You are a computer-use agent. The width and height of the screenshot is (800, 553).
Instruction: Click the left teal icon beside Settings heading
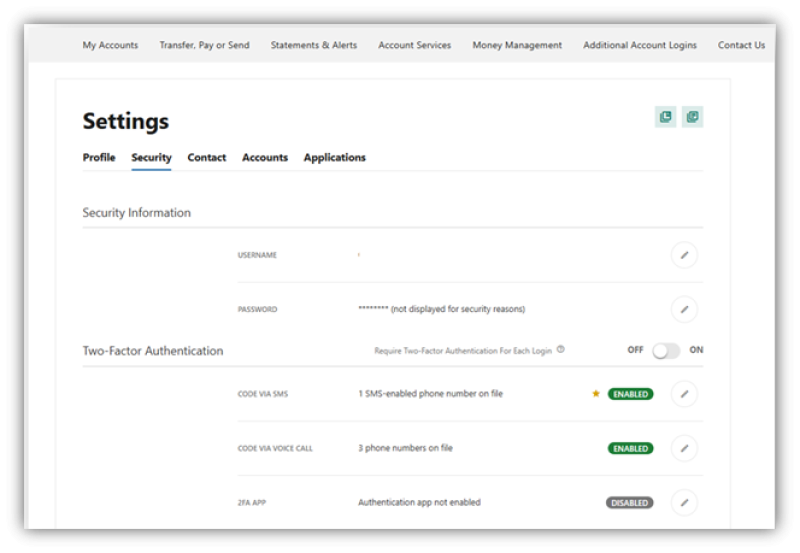pos(666,118)
